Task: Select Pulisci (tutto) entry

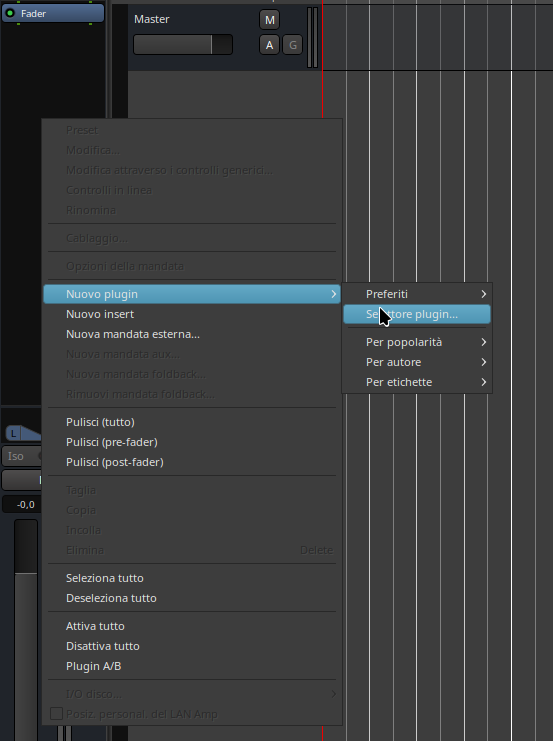Action: tap(192, 422)
